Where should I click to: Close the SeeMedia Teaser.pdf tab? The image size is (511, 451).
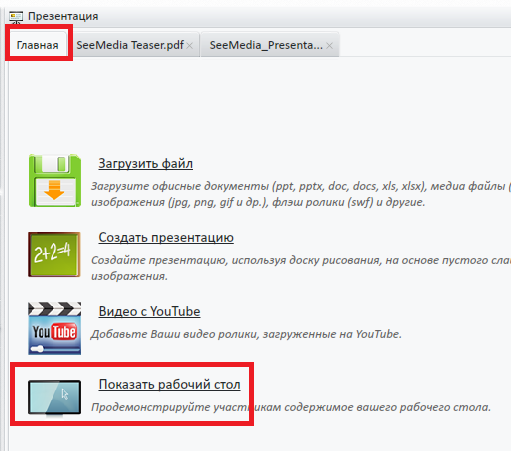190,46
